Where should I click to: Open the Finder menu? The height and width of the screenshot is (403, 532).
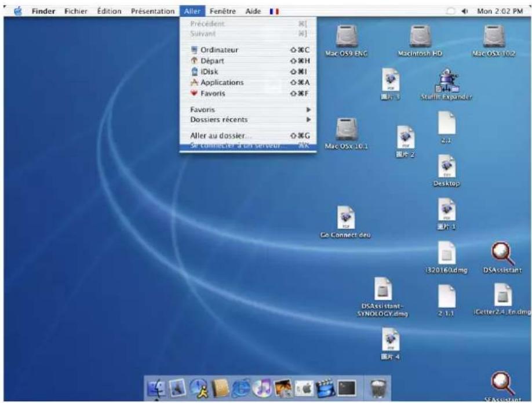43,11
